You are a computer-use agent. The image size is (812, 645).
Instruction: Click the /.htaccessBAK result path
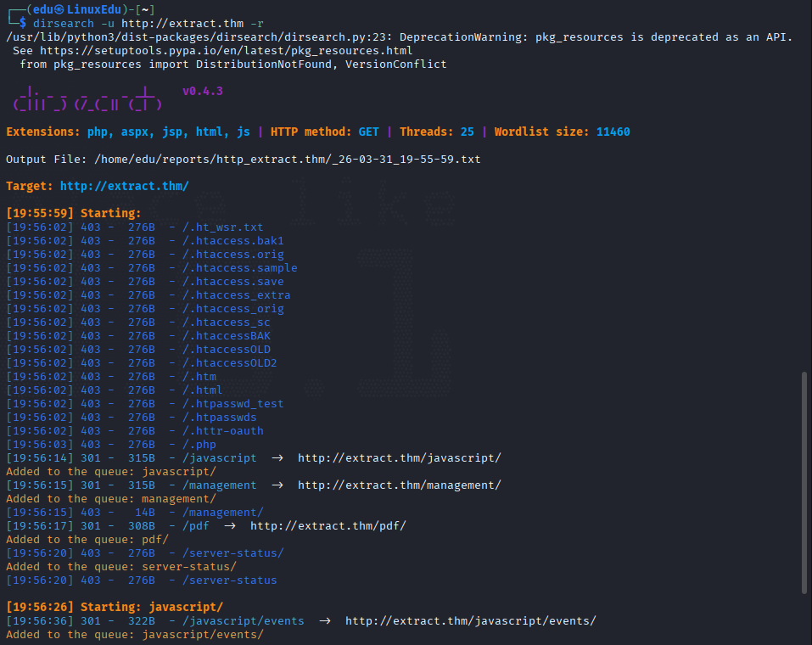(227, 336)
